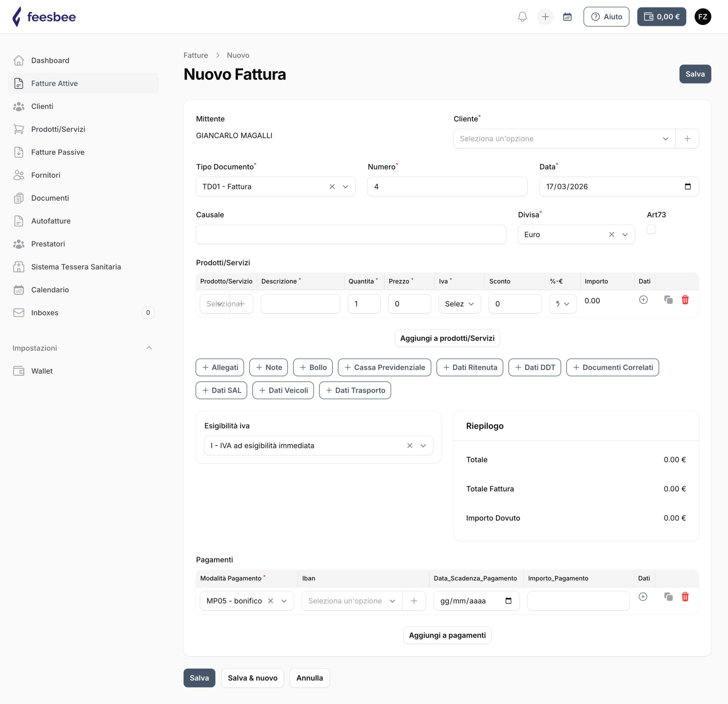Screen dimensions: 728x704
Task: Delete the payment row with trash icon
Action: pos(685,597)
